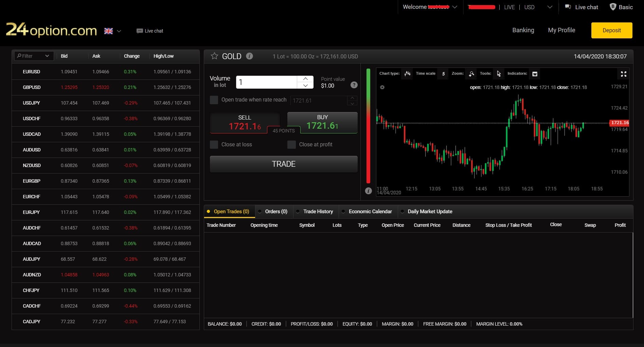Screen dimensions: 644x347
Task: Check the 'Close at loss' option
Action: (214, 144)
